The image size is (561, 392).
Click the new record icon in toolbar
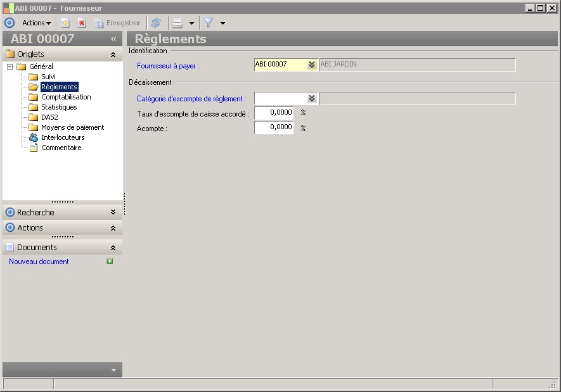click(65, 23)
